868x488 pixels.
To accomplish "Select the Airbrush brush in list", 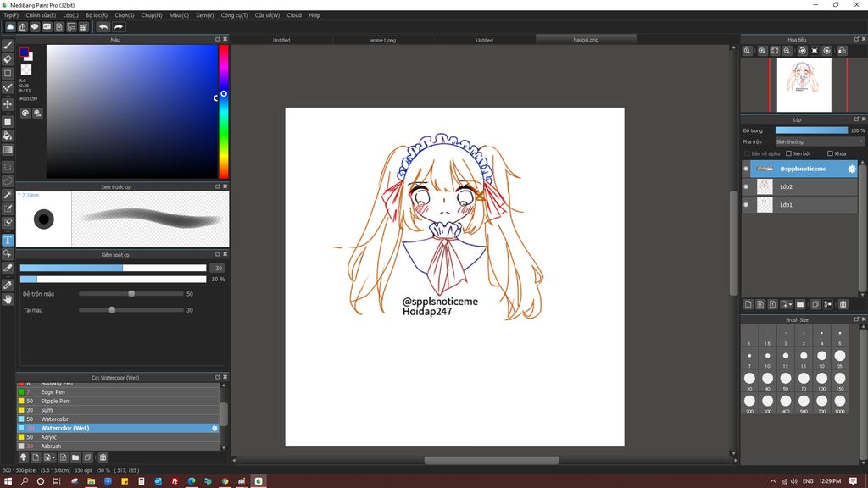I will [118, 446].
